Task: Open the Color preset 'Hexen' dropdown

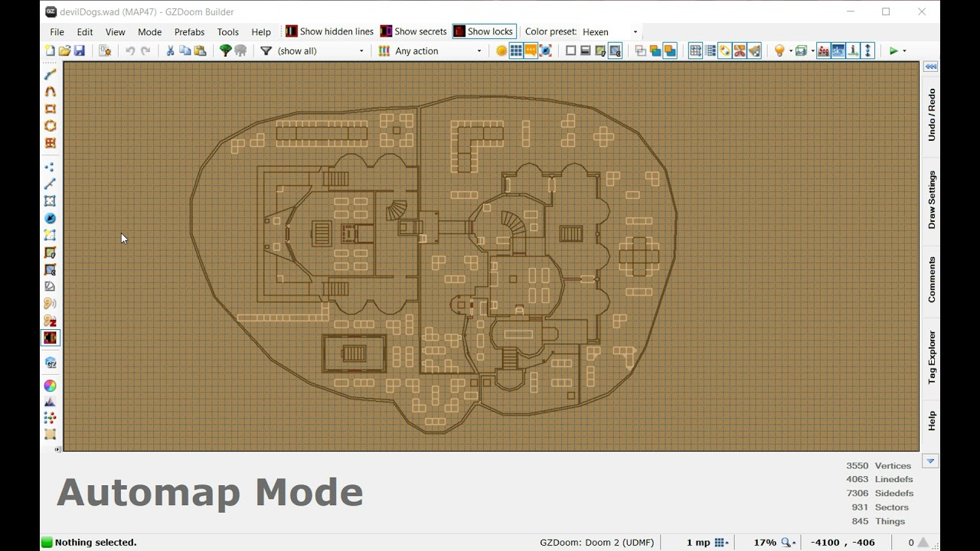Action: (x=610, y=31)
